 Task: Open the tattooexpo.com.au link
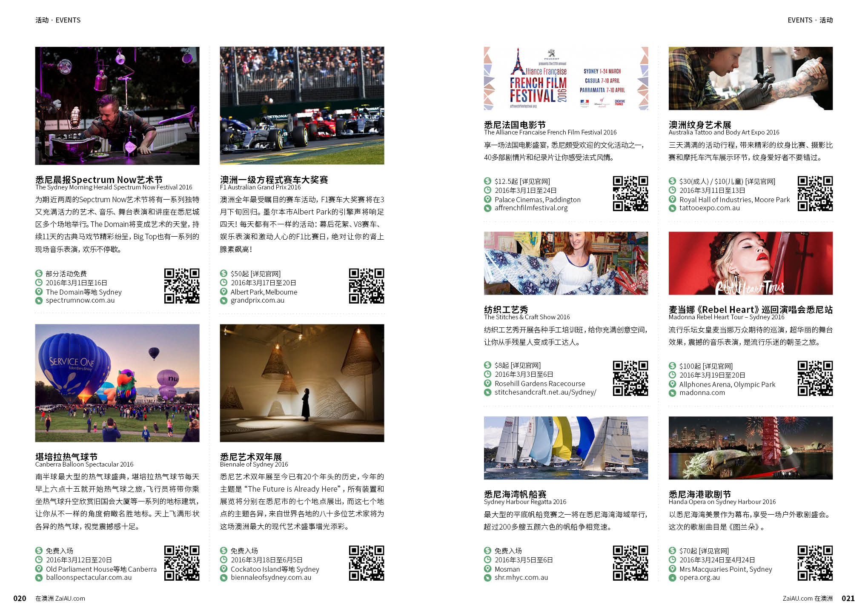pos(710,208)
